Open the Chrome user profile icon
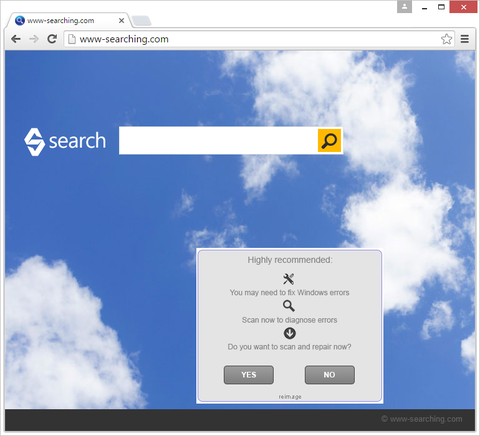Screen dimensions: 480x436 [x=404, y=7]
